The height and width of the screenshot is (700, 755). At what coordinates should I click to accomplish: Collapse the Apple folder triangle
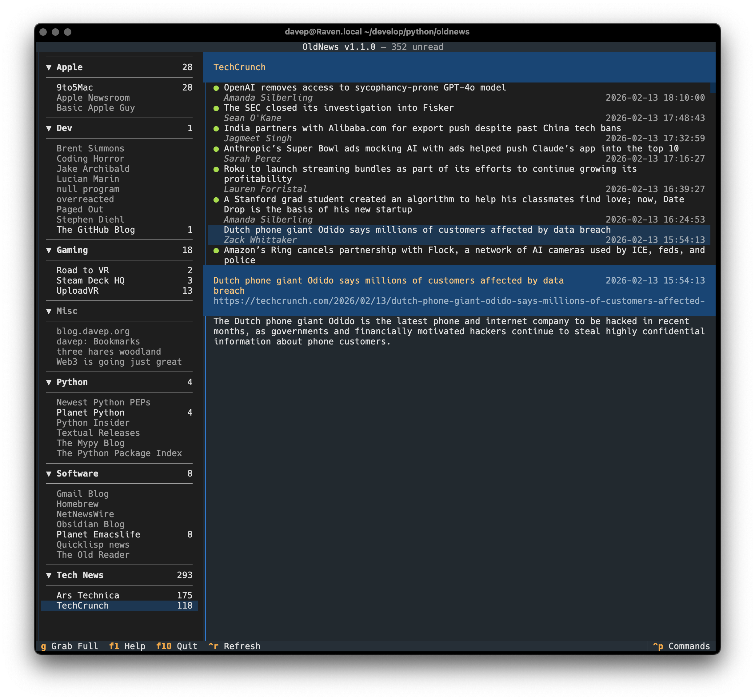(49, 67)
